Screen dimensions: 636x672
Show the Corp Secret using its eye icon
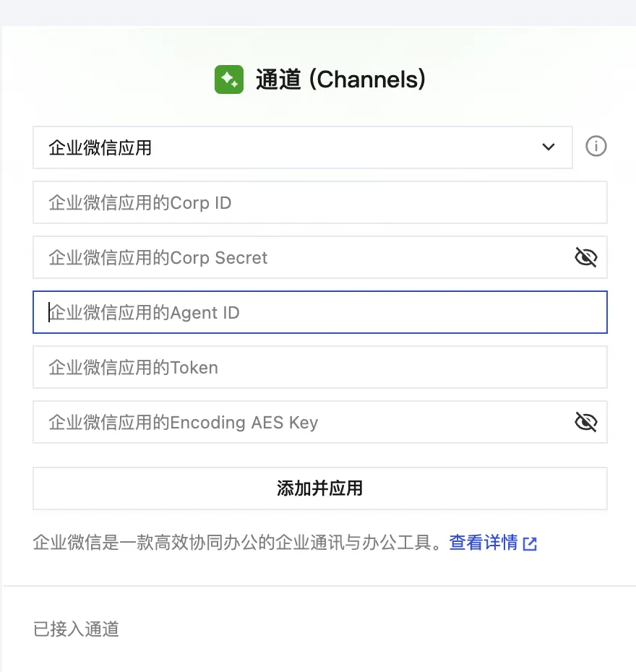click(585, 257)
